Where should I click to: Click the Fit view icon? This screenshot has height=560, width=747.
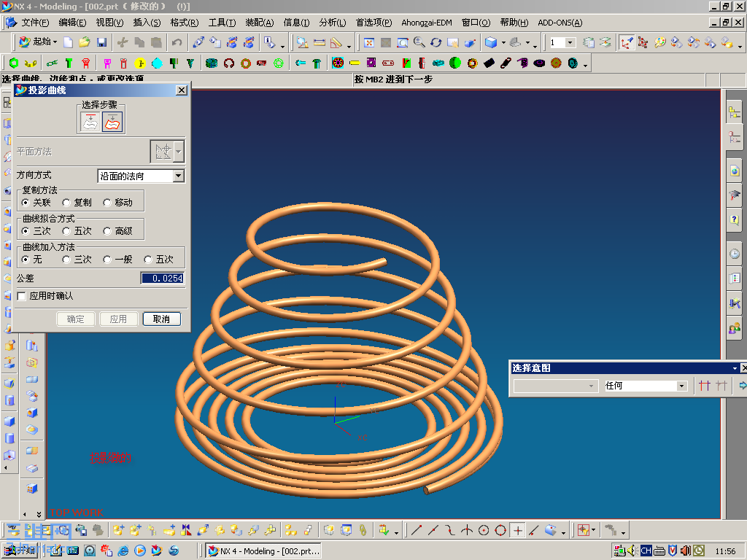[x=368, y=42]
